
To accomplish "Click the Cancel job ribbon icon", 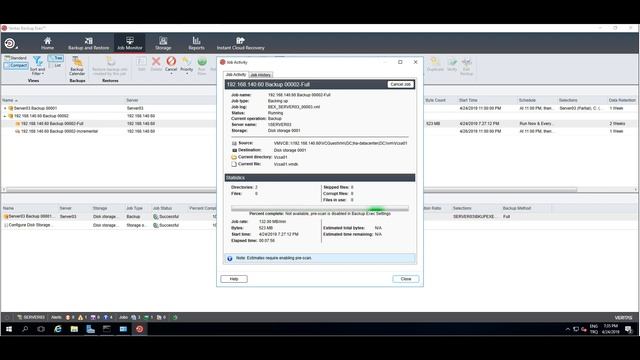I will (171, 61).
